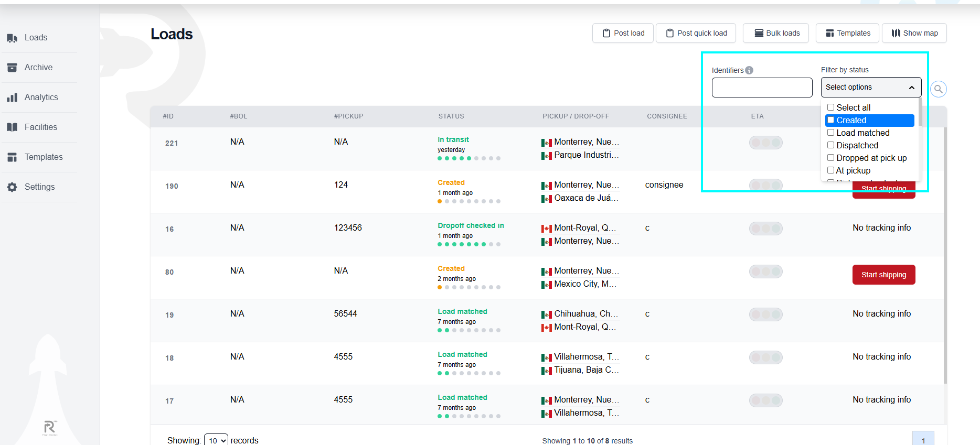Tick the Select all checkbox
The image size is (980, 445).
pos(830,107)
